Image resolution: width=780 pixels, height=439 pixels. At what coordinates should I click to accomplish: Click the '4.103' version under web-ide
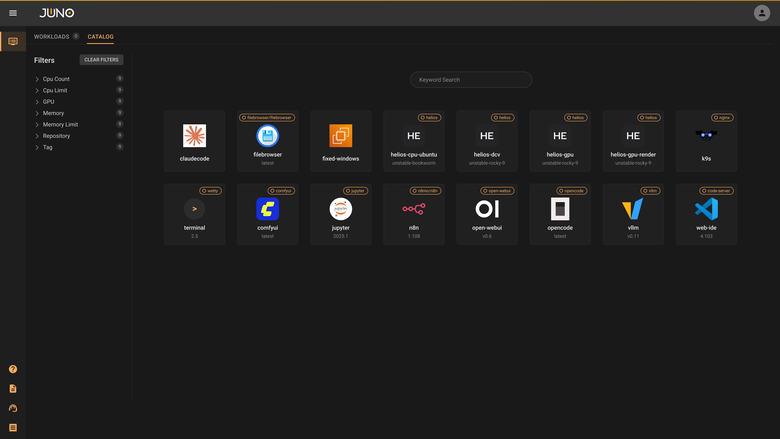pyautogui.click(x=706, y=236)
